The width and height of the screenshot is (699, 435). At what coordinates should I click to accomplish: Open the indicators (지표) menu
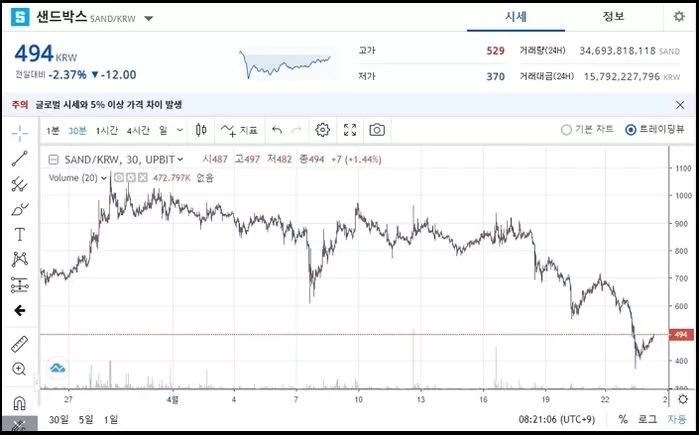(x=239, y=130)
